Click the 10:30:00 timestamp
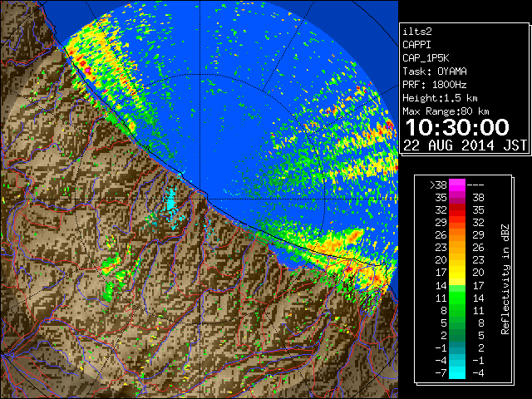 [457, 127]
